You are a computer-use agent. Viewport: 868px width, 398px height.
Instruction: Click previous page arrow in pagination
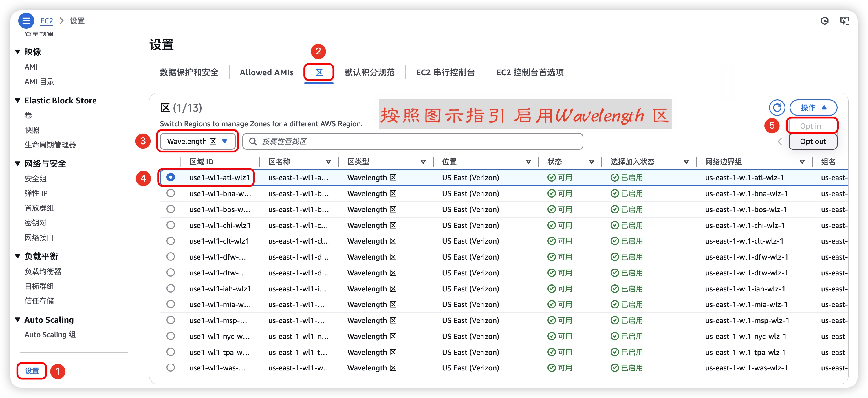780,142
